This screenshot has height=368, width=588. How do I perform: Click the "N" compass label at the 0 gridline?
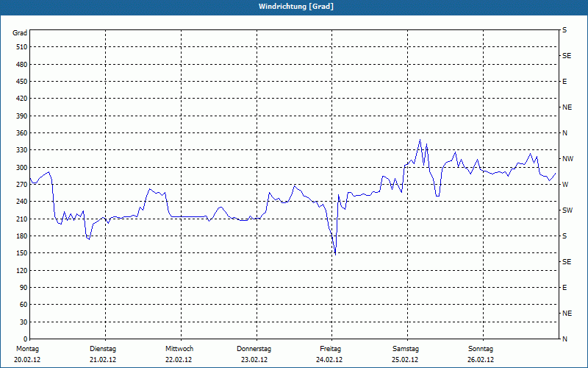click(565, 339)
